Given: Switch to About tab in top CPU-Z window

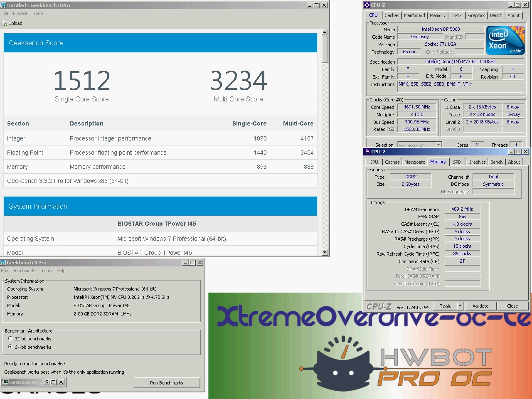Looking at the screenshot, I should coord(513,15).
